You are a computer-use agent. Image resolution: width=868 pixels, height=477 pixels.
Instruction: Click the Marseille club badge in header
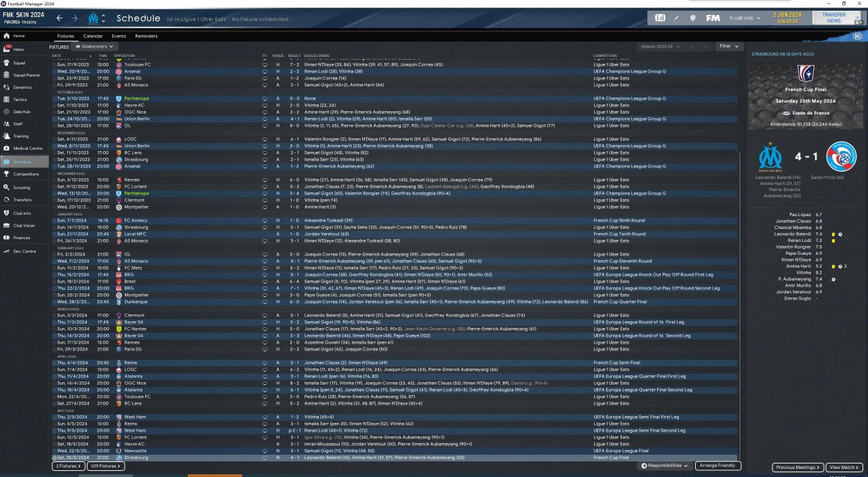click(93, 18)
